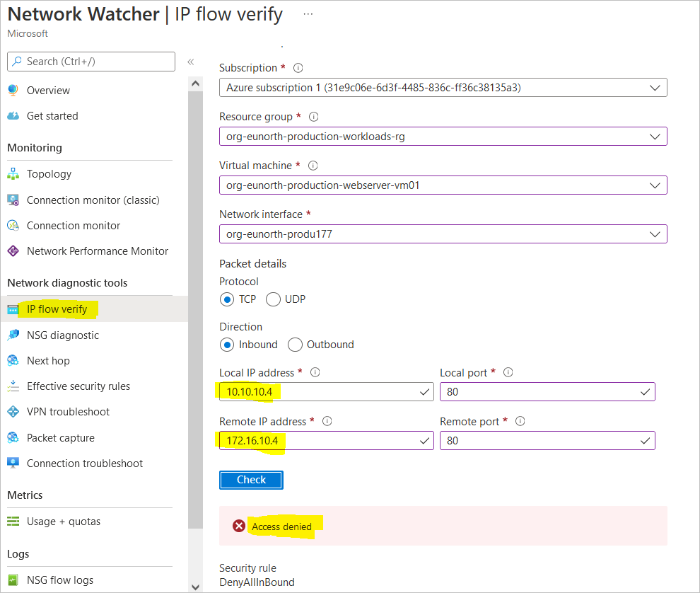Open the Overview menu item
The height and width of the screenshot is (593, 700).
(x=48, y=91)
